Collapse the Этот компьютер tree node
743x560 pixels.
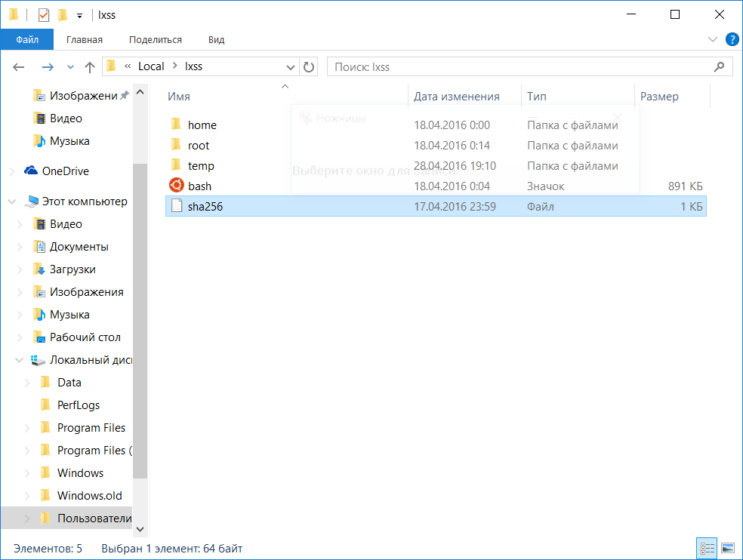pos(12,202)
